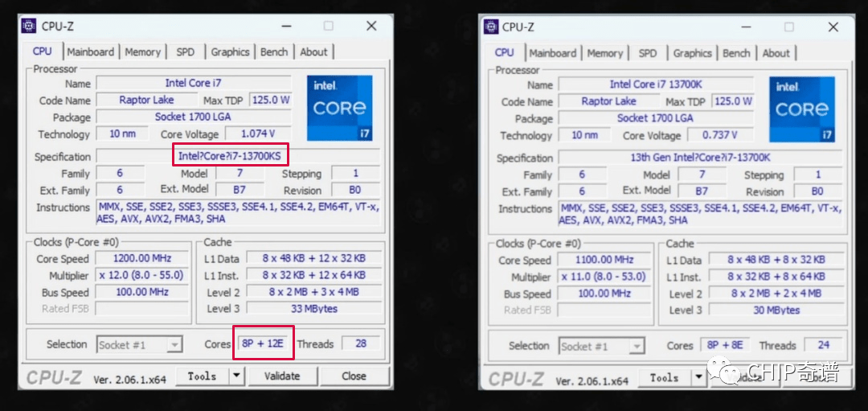
Task: Click Package 'Socket 1700 LGA' in left window
Action: 193,117
